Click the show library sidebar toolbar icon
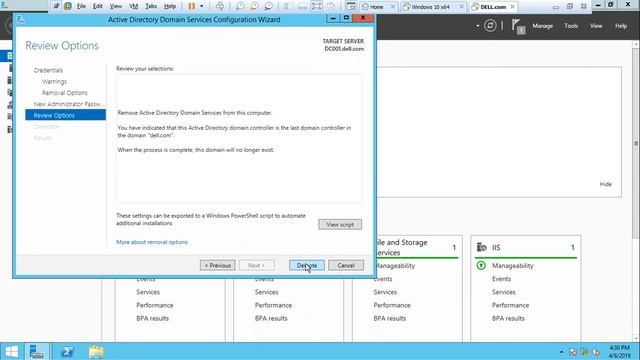The height and width of the screenshot is (360, 640). (288, 6)
